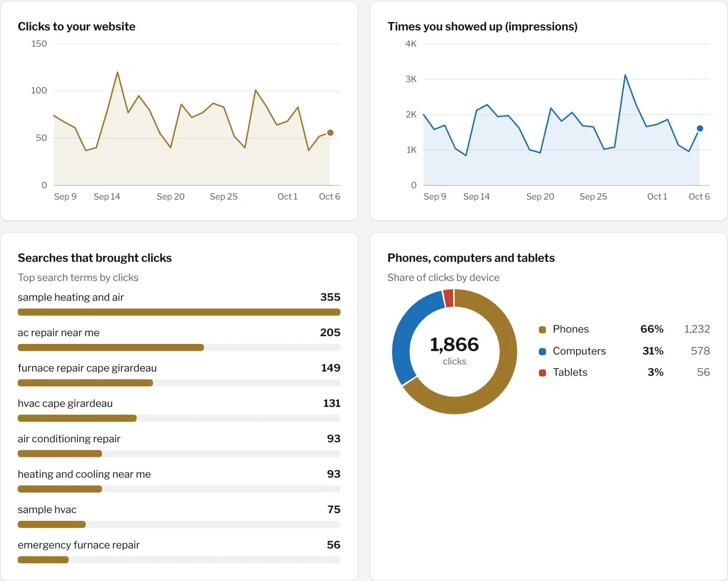Click 'Phones, computers and tablets' heading
The height and width of the screenshot is (581, 728).
point(471,258)
